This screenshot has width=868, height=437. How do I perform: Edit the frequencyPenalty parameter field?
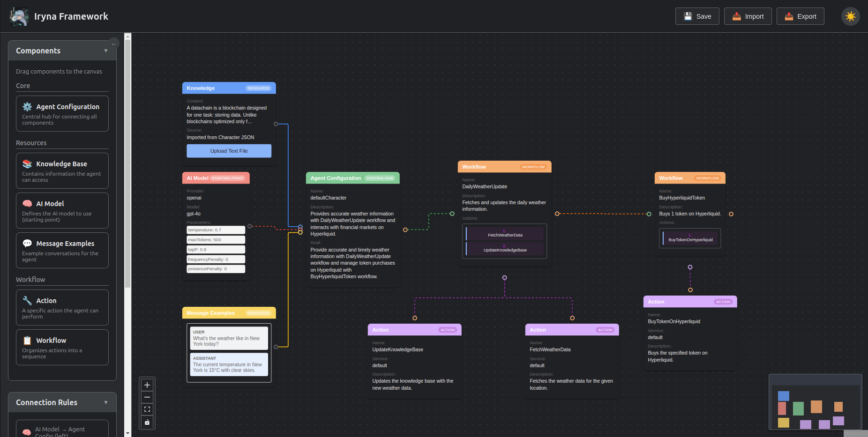pyautogui.click(x=216, y=259)
